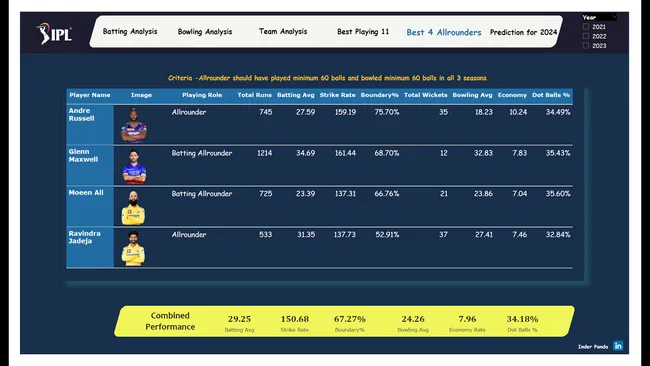
Task: Click the combined batting average 29.25 card
Action: pyautogui.click(x=239, y=323)
